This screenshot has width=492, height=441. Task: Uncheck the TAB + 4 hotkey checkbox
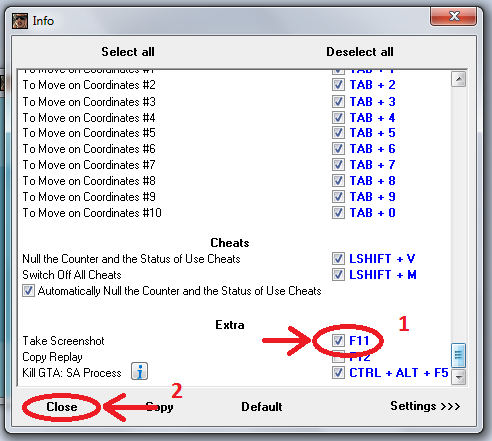tap(338, 117)
